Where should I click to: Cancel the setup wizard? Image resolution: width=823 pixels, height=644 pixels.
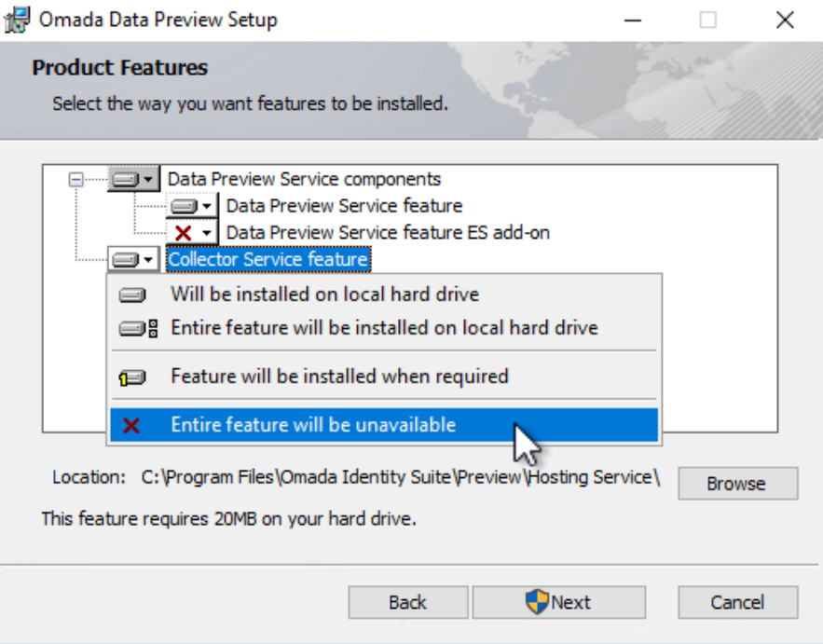click(x=738, y=602)
